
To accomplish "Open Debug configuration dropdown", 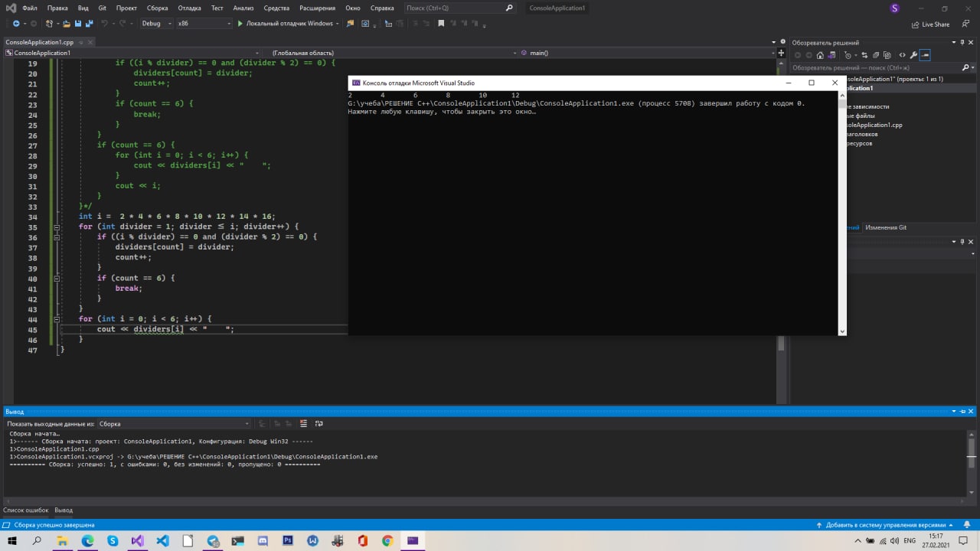I will pos(156,24).
